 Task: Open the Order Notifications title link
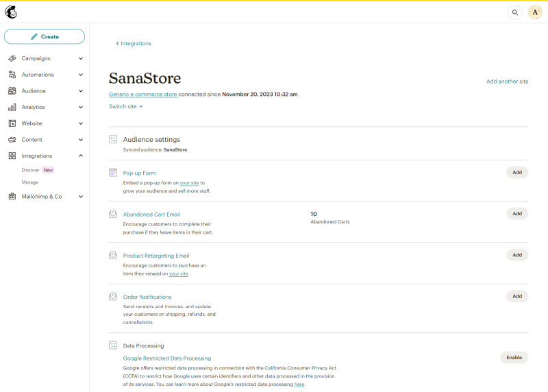coord(147,297)
